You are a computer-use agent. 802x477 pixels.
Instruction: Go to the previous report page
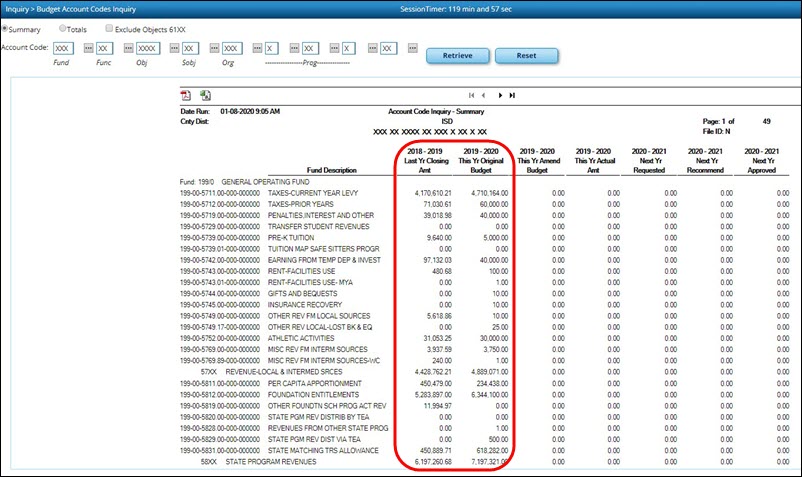click(x=484, y=95)
